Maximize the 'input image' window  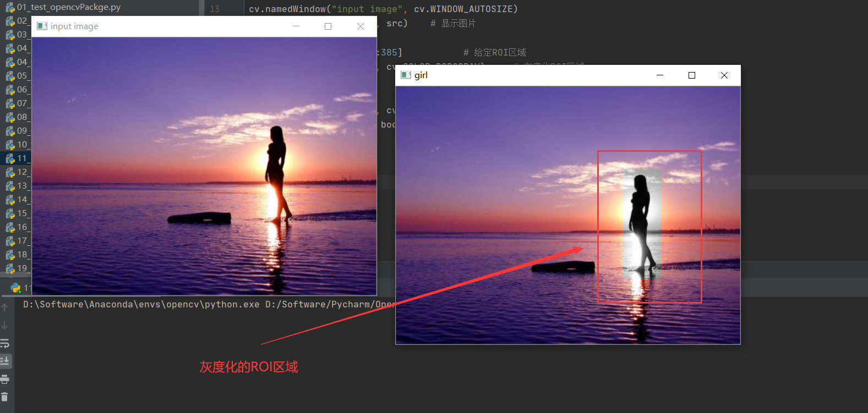tap(328, 26)
